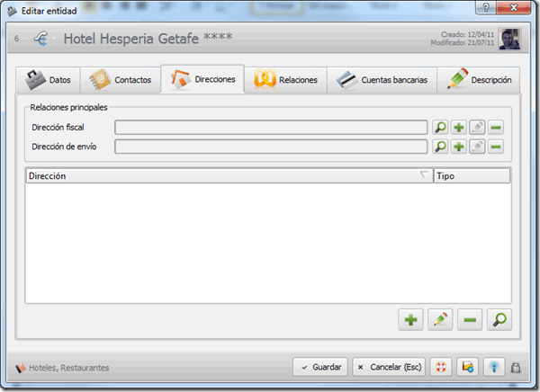Remove the Dirección fiscal entry
Screen dimensions: 540x392
pyautogui.click(x=496, y=128)
